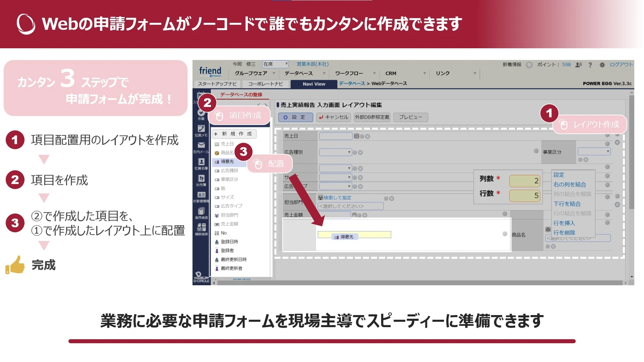Open the 社員名簿 address book icon
This screenshot has width=644, height=362.
200,160
